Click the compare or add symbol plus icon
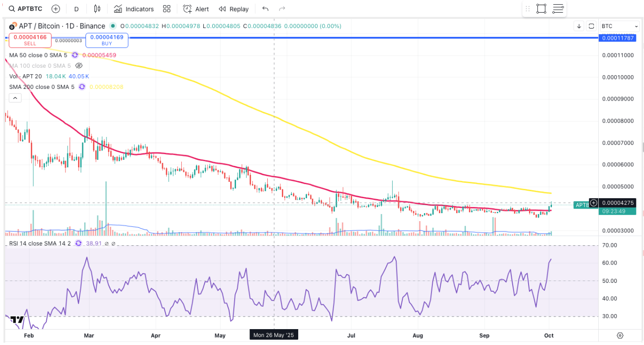This screenshot has width=644, height=345. pos(56,9)
